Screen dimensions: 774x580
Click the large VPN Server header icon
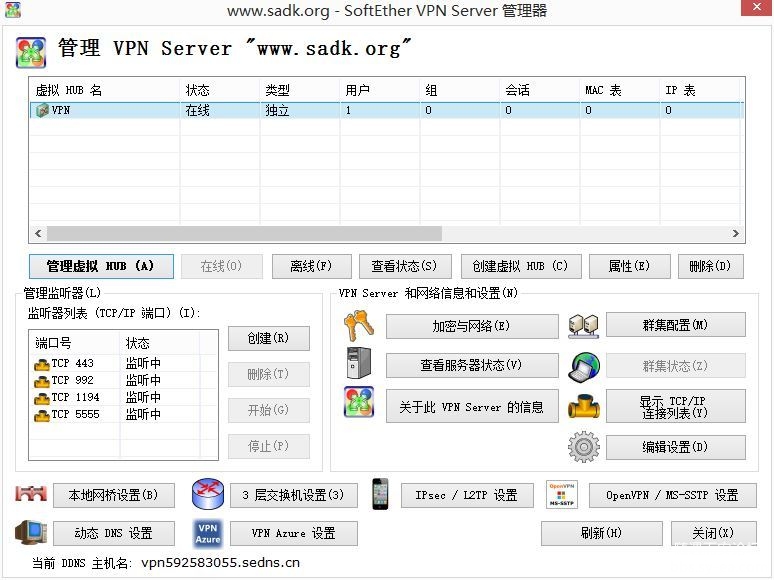pyautogui.click(x=31, y=52)
